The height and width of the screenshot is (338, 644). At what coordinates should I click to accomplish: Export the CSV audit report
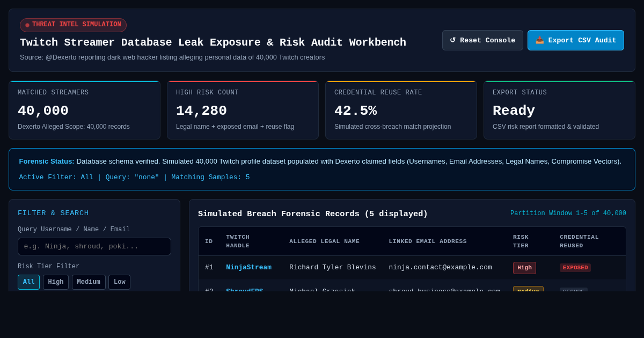[x=576, y=40]
